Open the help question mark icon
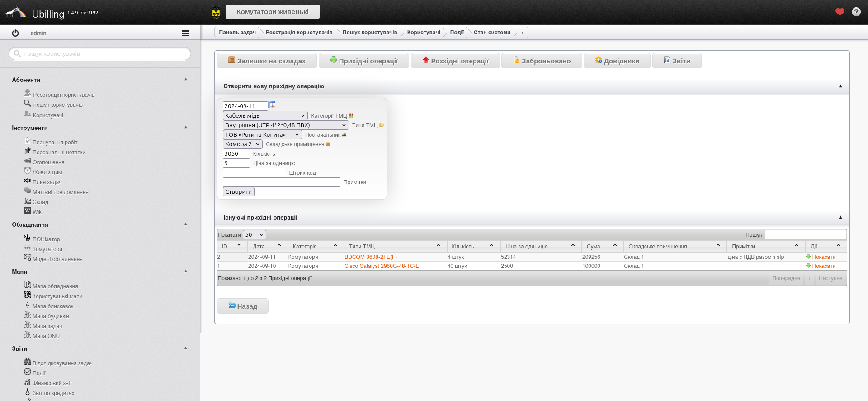The height and width of the screenshot is (401, 868). coord(856,12)
